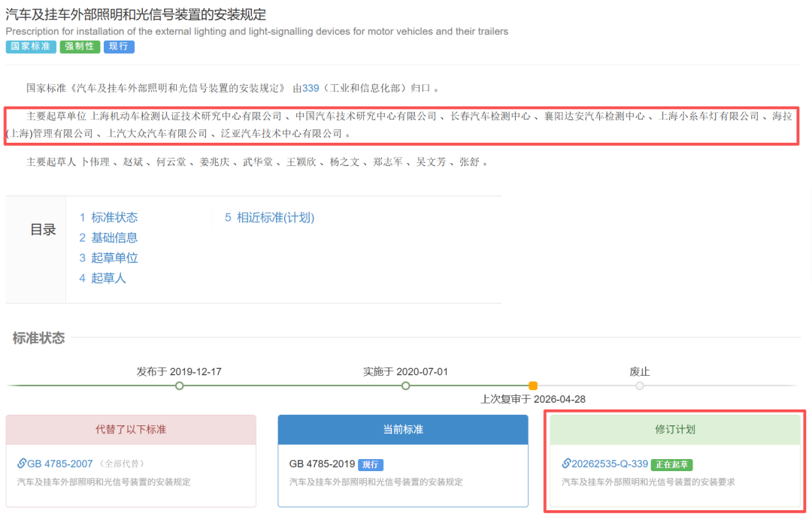
Task: Click 汽车及挂车外部照明和光信号装置的安装要求 plan description
Action: click(x=648, y=482)
